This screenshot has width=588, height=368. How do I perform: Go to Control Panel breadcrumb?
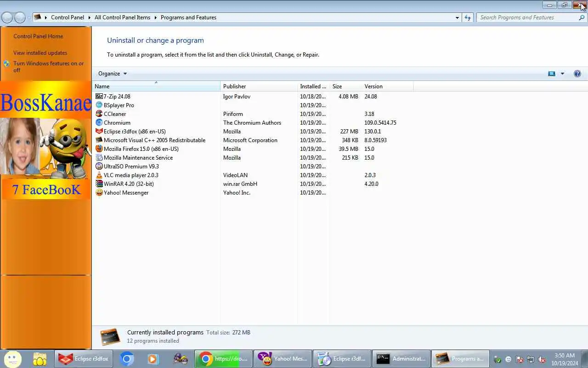68,17
